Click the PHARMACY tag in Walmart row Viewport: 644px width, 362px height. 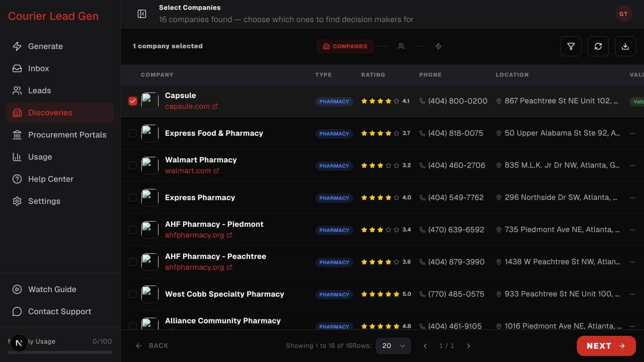[x=334, y=166]
